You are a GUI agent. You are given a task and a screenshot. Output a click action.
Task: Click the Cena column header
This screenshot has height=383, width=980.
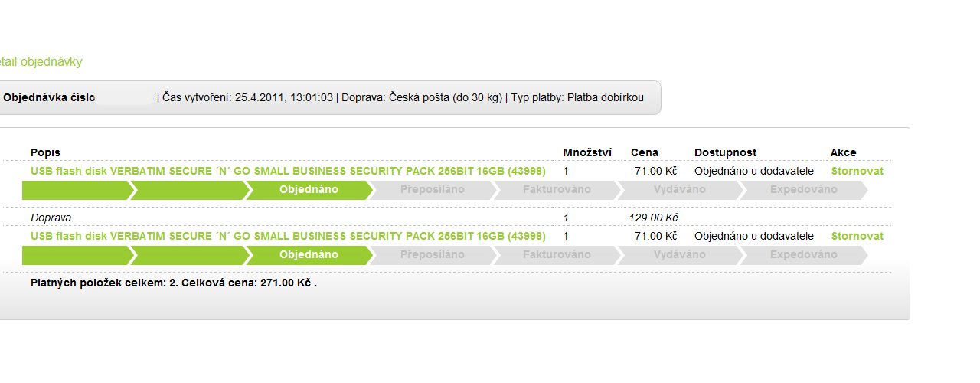(x=644, y=152)
